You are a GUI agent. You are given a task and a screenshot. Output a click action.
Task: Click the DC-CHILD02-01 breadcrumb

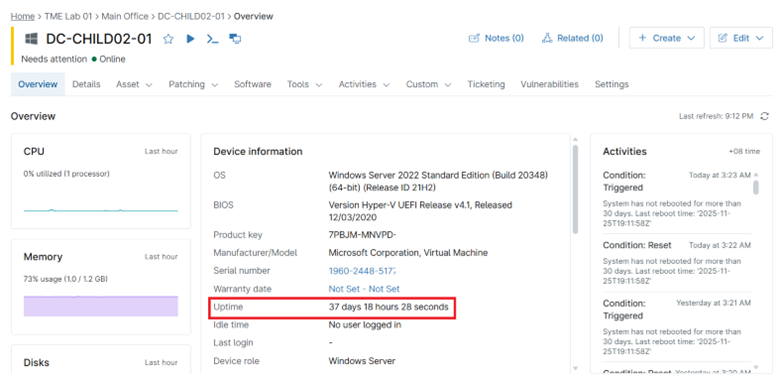pyautogui.click(x=191, y=16)
